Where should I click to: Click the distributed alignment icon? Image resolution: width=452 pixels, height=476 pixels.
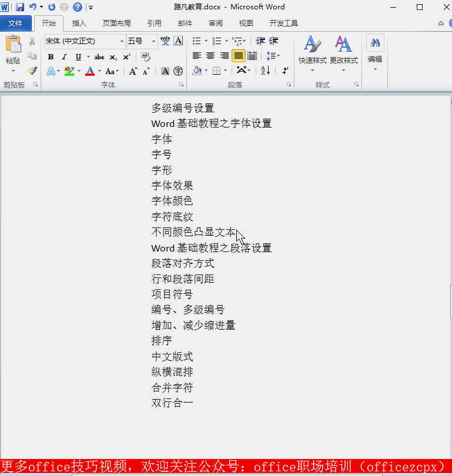click(252, 56)
